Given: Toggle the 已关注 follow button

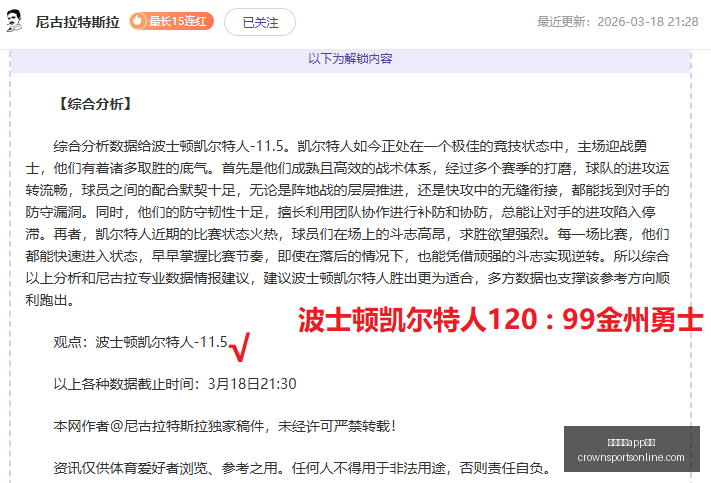Looking at the screenshot, I should 260,22.
